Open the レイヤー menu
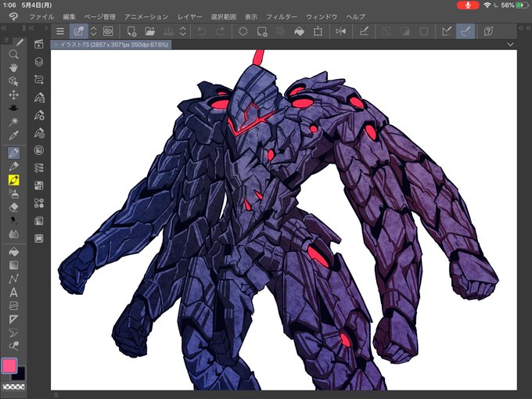Image resolution: width=532 pixels, height=399 pixels. (x=189, y=16)
